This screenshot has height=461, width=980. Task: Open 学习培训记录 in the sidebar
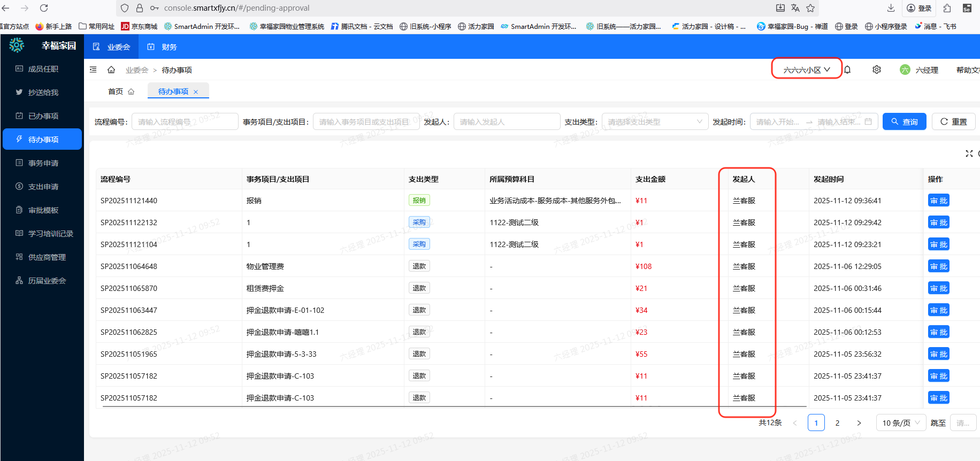pyautogui.click(x=42, y=234)
